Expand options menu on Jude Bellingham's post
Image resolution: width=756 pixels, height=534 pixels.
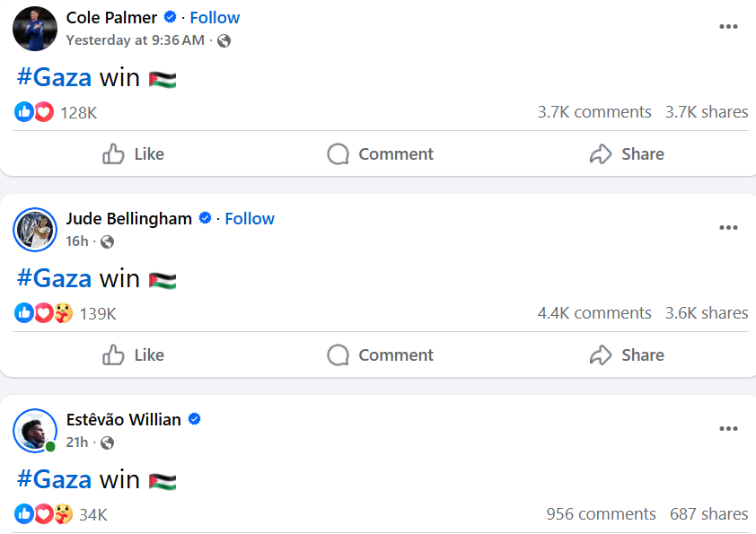pyautogui.click(x=728, y=228)
